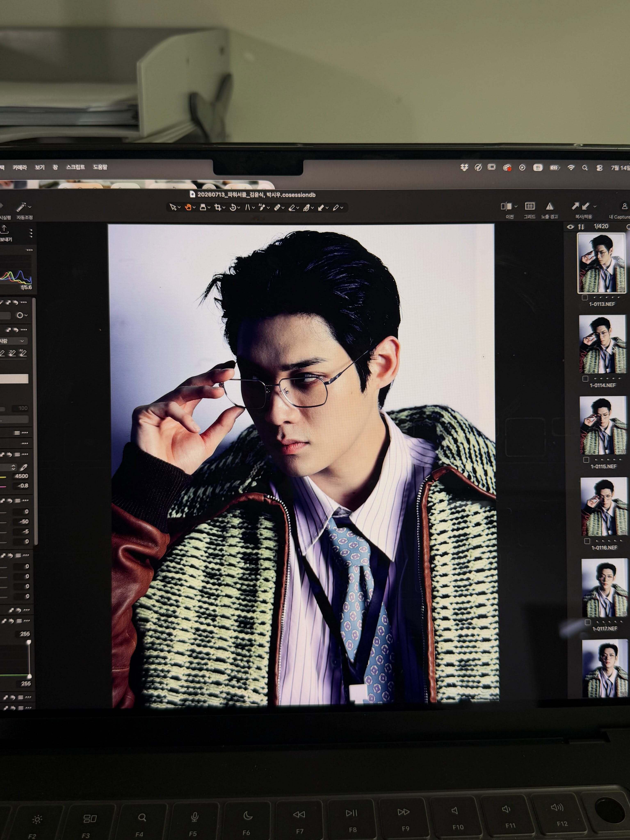Viewport: 630px width, 840px height.
Task: Select the Keystone tool
Action: pyautogui.click(x=248, y=207)
